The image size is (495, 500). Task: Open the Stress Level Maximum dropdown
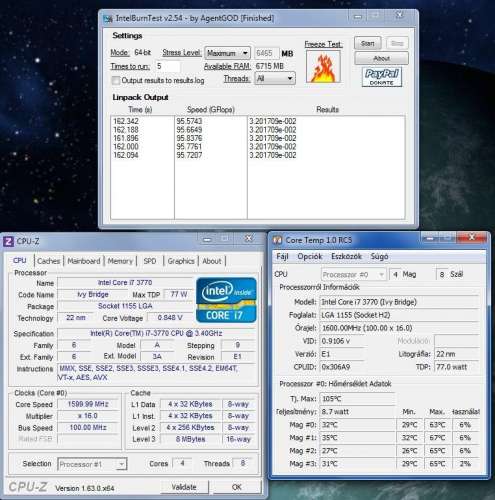point(227,53)
